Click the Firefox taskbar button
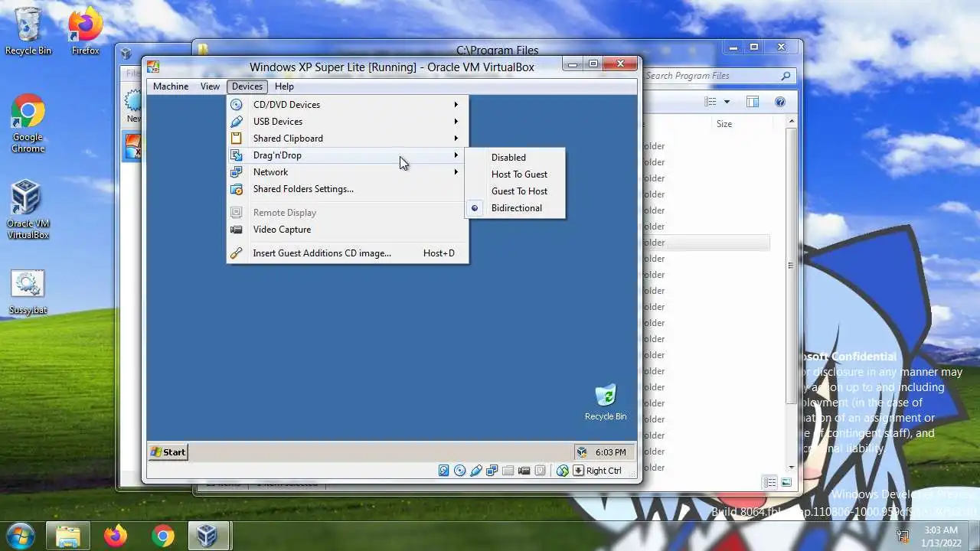980x551 pixels. click(116, 536)
